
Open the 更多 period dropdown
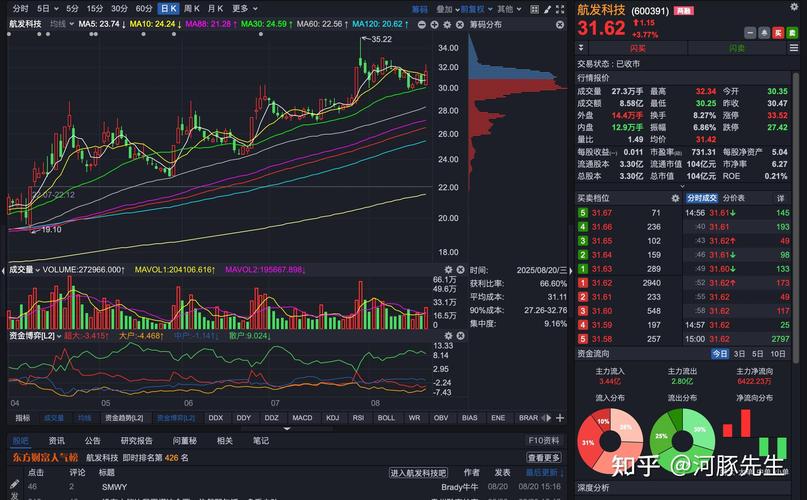click(x=243, y=9)
